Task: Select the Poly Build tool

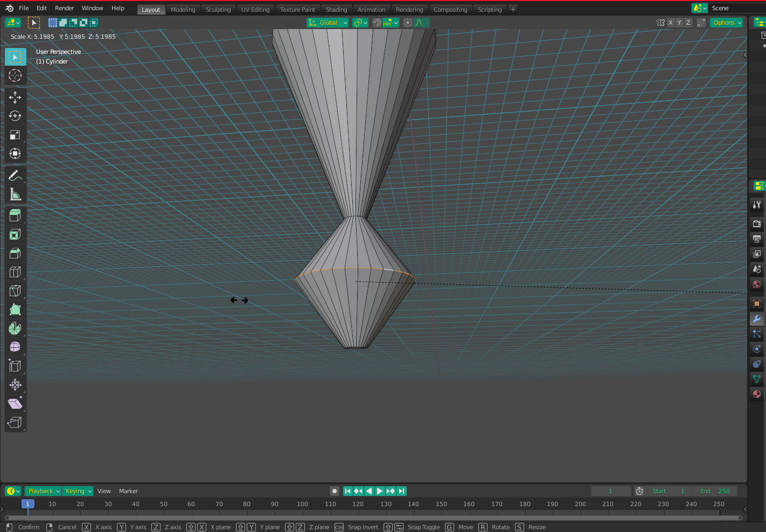Action: (x=15, y=310)
